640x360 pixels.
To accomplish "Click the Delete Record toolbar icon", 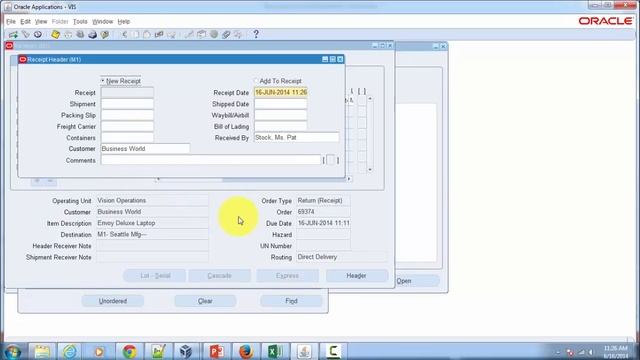I will [171, 35].
